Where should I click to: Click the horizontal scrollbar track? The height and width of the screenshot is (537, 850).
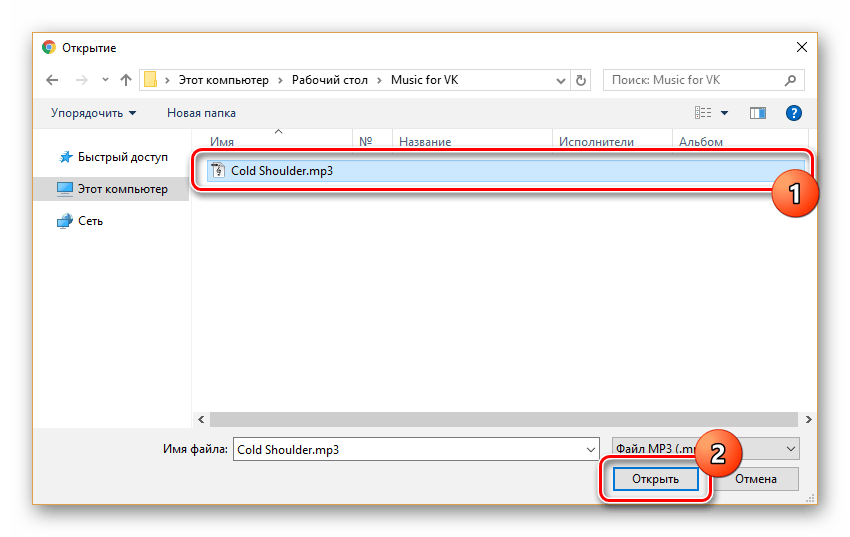click(x=504, y=419)
